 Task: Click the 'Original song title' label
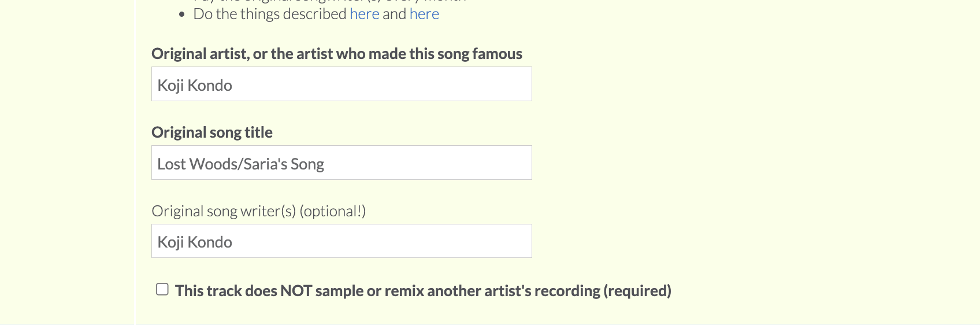coord(212,132)
